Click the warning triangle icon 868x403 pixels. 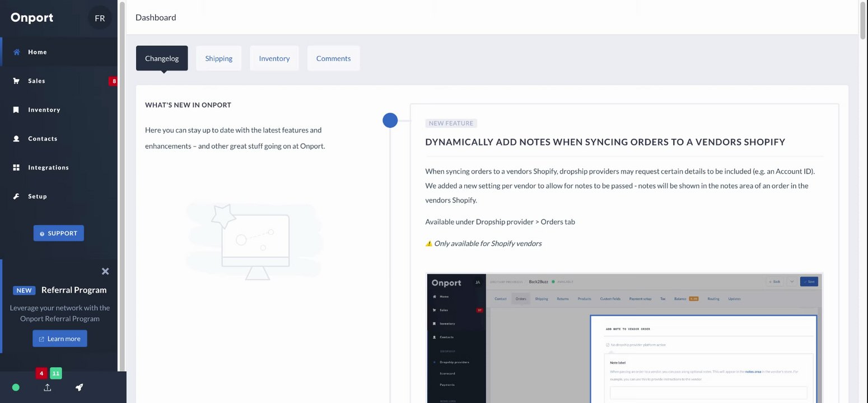429,243
